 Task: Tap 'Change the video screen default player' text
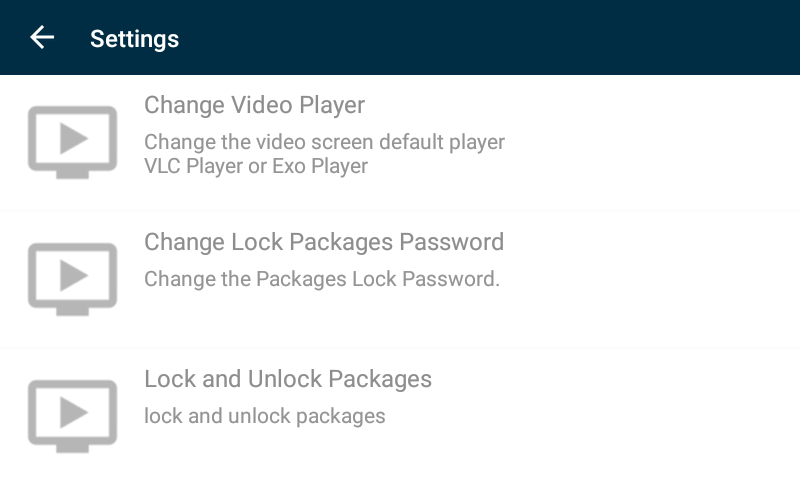pos(324,142)
